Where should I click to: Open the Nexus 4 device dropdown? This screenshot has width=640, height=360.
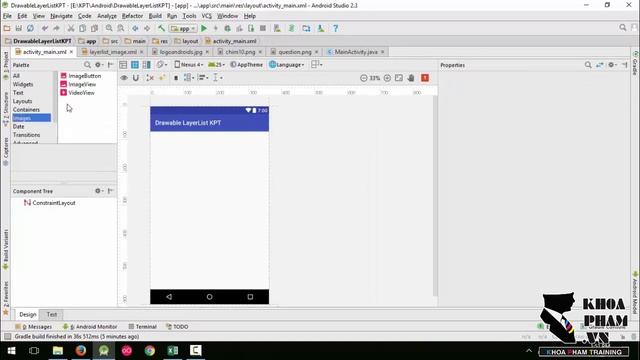click(189, 64)
